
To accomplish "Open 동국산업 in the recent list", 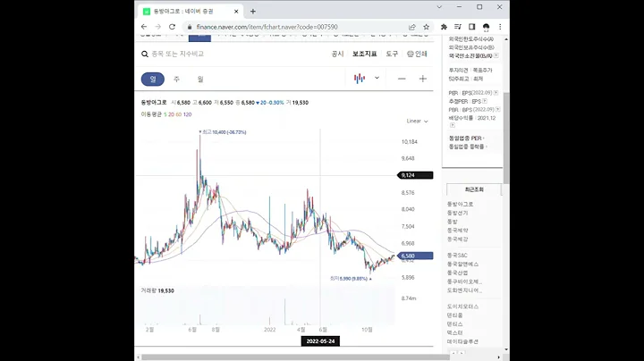I will [458, 273].
